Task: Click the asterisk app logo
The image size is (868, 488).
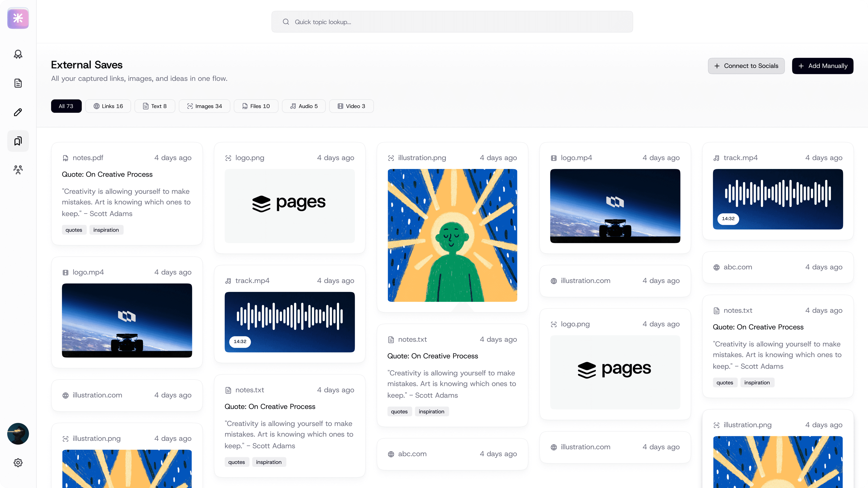Action: (x=18, y=18)
